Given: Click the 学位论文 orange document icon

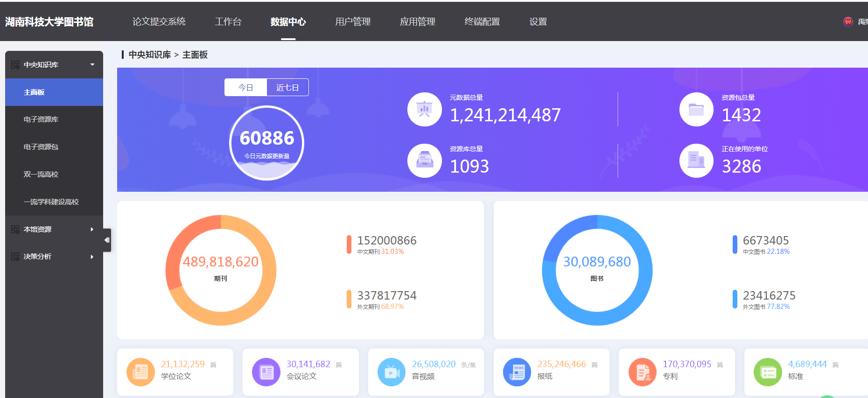Looking at the screenshot, I should tap(140, 372).
